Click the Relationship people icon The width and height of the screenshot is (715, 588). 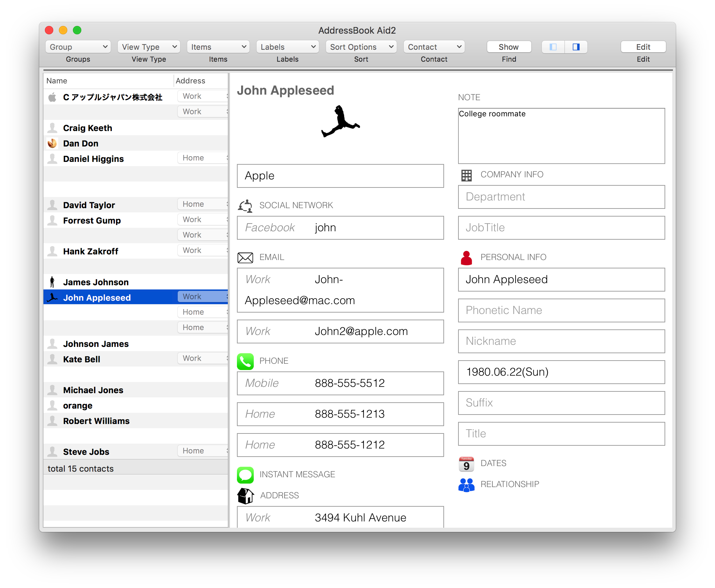(467, 485)
